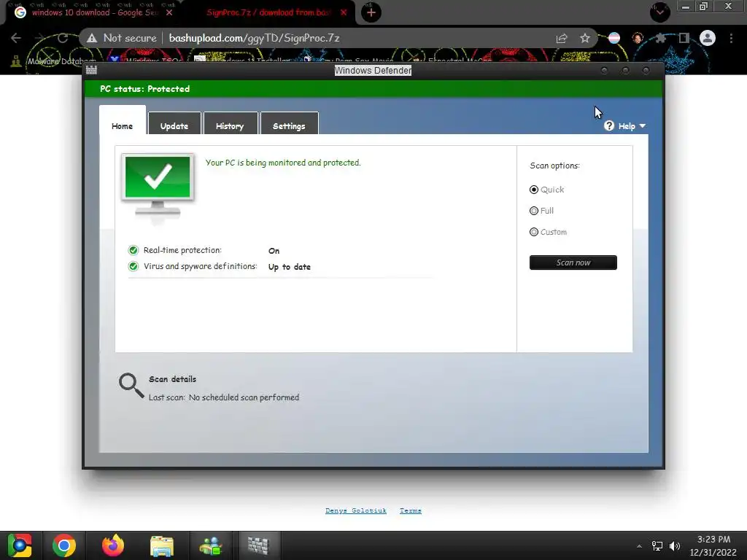The image size is (747, 560).
Task: Switch to the windows 10 download browser tab
Action: [95, 12]
